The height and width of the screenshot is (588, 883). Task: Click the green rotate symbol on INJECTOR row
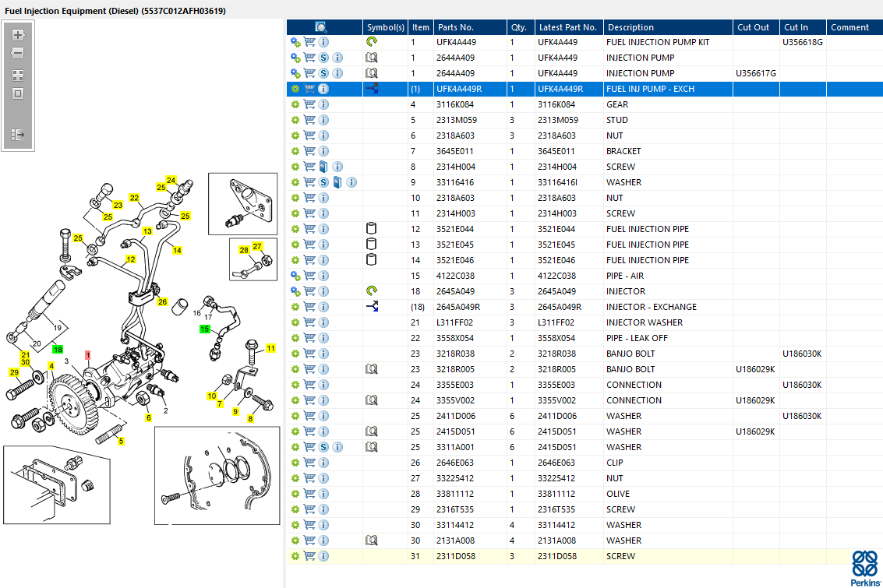click(372, 291)
